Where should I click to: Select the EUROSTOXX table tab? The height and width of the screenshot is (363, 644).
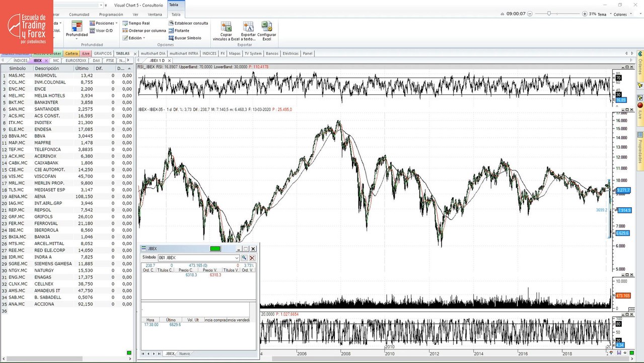pyautogui.click(x=76, y=60)
